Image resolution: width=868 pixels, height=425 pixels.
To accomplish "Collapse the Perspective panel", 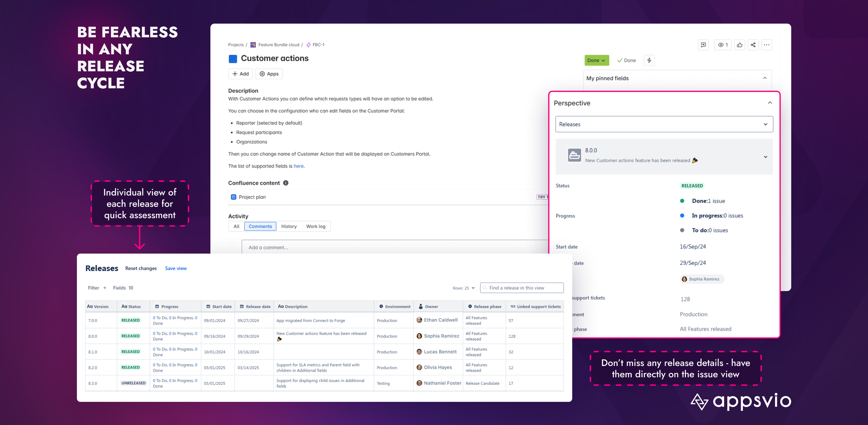I will [770, 103].
